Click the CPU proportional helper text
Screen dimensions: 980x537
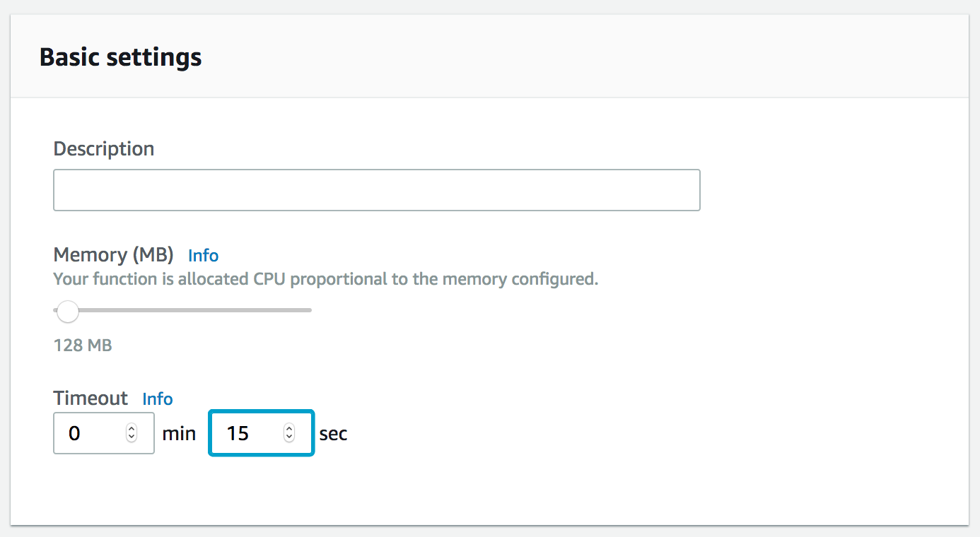[325, 279]
